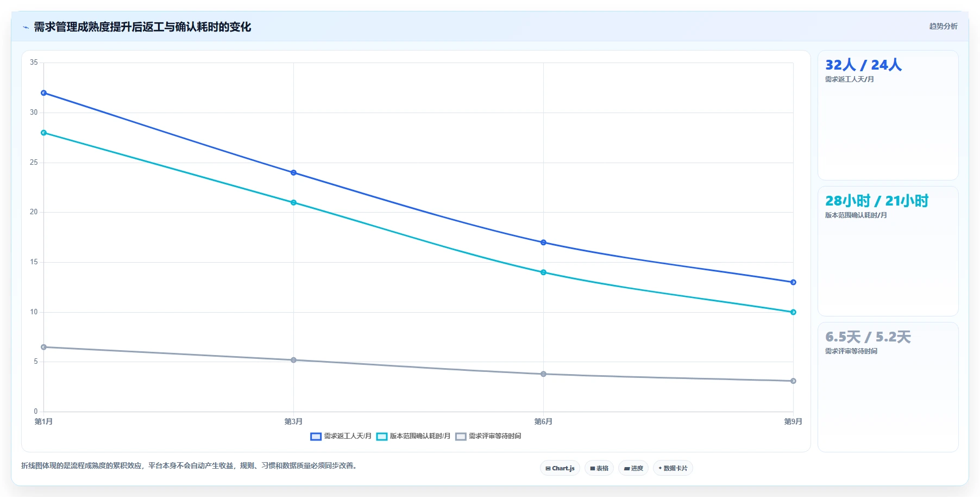Click the 第9月 x-axis label

pos(793,421)
